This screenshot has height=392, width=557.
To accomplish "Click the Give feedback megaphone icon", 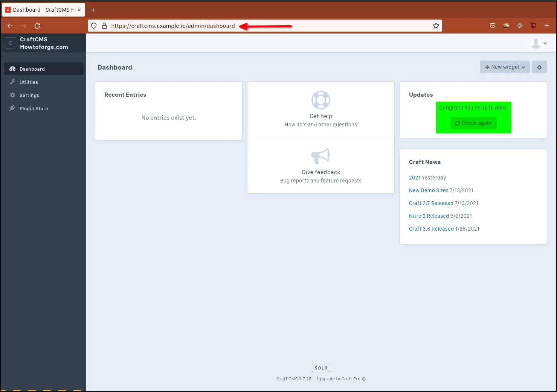I will point(321,155).
